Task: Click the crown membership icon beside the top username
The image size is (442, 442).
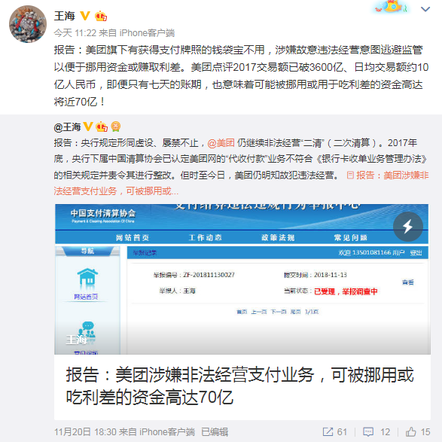Action: click(x=101, y=16)
